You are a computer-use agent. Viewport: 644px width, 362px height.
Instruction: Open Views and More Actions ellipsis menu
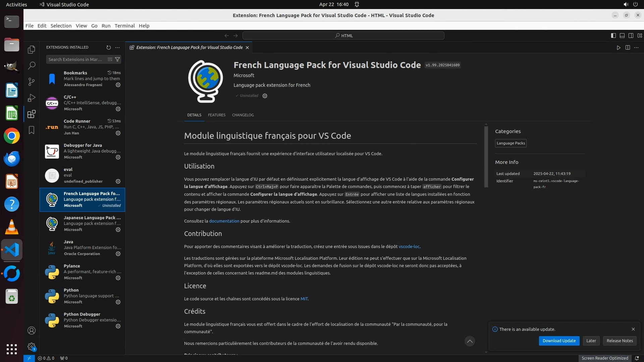[x=117, y=48]
